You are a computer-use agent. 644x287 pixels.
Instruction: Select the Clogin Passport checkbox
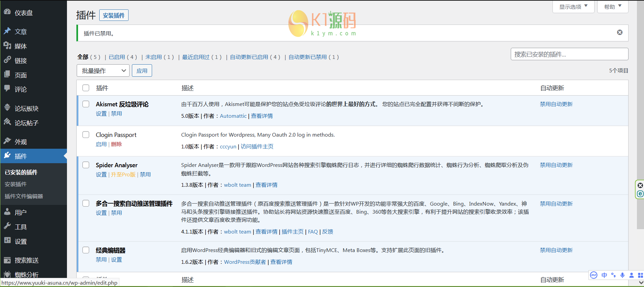point(86,135)
